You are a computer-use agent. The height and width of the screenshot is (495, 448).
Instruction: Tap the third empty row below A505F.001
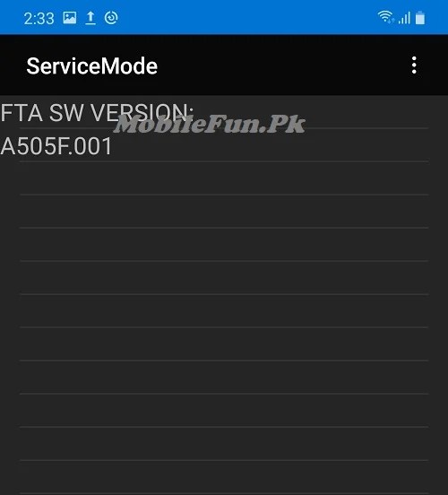[x=224, y=244]
